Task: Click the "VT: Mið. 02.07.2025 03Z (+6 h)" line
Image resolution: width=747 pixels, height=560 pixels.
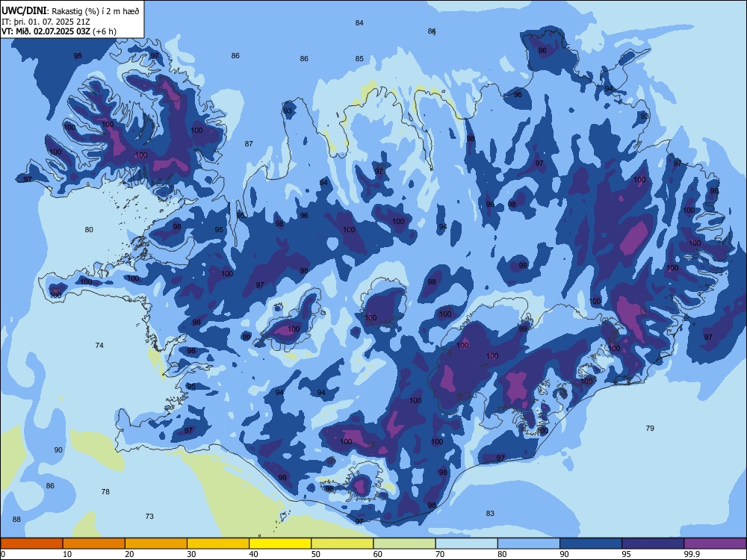Action: (58, 31)
